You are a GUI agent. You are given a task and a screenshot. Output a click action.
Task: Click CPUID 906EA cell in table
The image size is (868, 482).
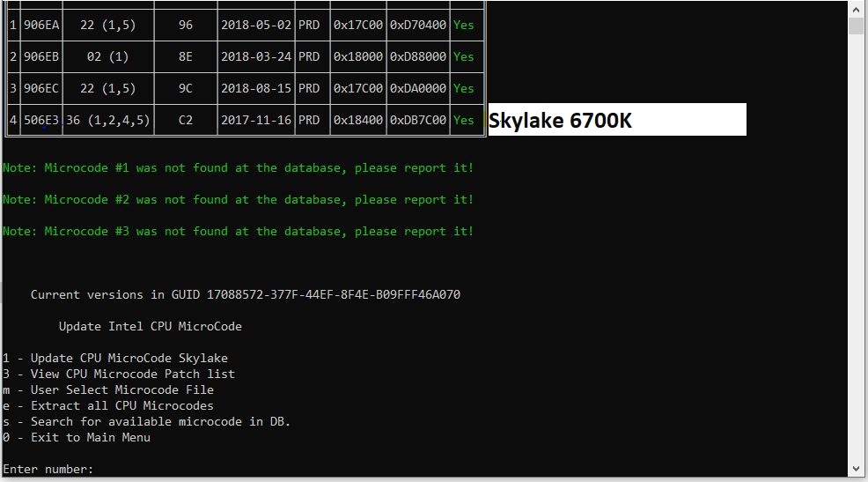pos(41,25)
